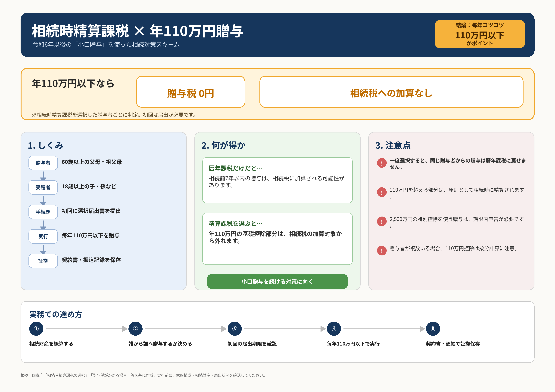Viewport: 555px width, 392px height.
Task: Click the step label 毎年110万円以下で実行
Action: coord(353,344)
